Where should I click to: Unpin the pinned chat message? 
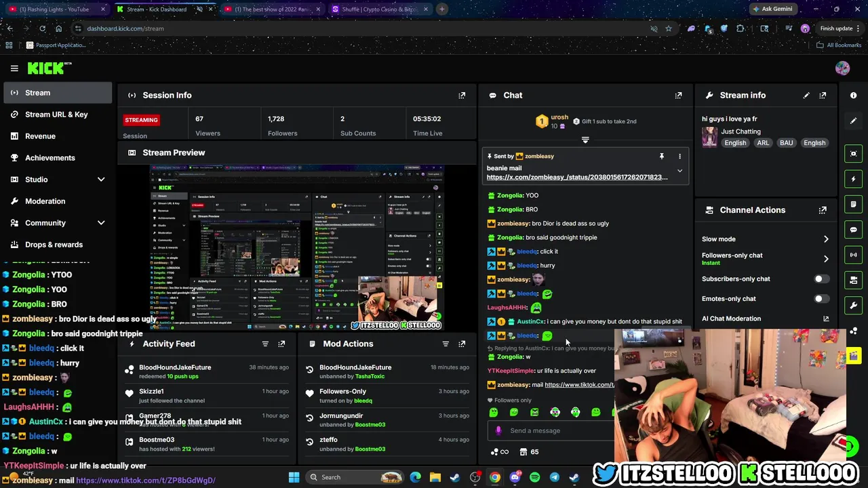[662, 157]
